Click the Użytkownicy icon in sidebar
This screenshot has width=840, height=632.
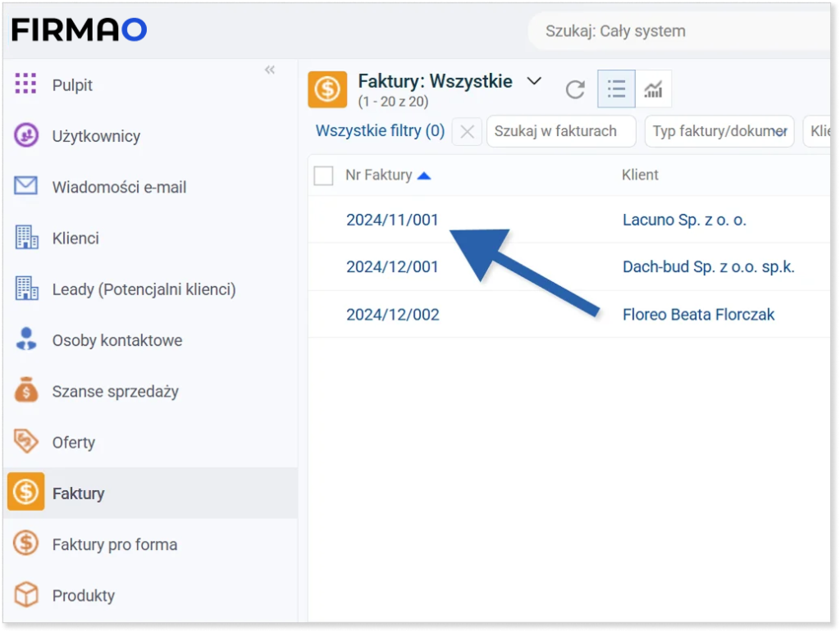[26, 136]
